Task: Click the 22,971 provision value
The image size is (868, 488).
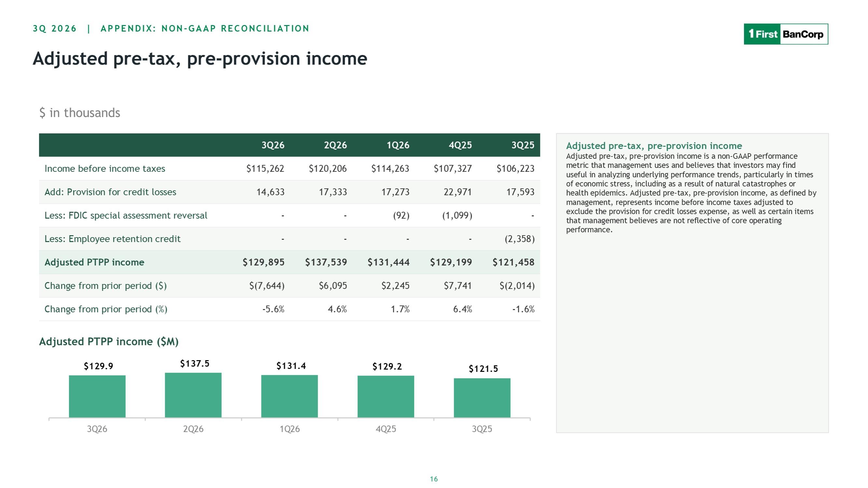Action: 457,192
